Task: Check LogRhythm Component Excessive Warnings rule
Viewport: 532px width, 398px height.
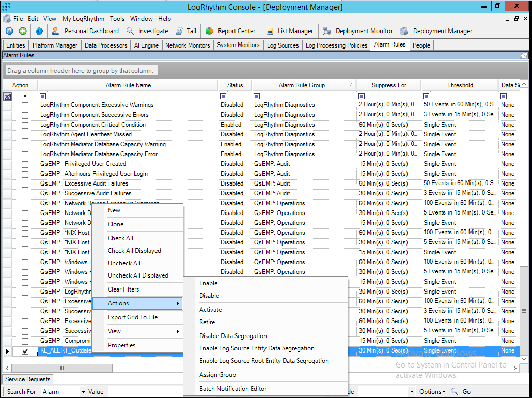Action: click(x=24, y=104)
